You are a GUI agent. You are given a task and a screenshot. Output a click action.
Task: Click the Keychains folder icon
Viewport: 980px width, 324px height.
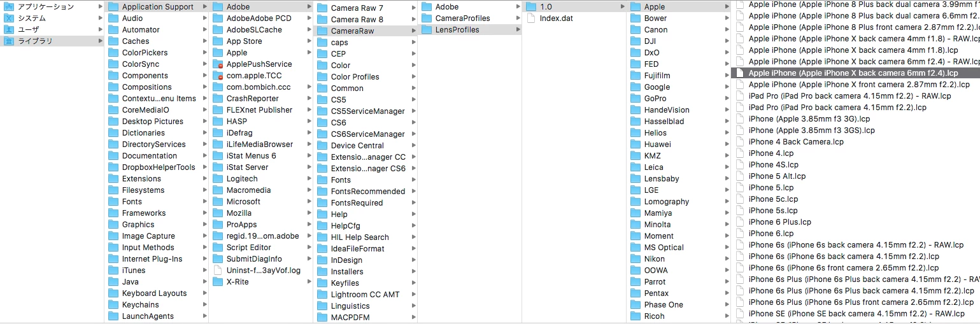113,304
